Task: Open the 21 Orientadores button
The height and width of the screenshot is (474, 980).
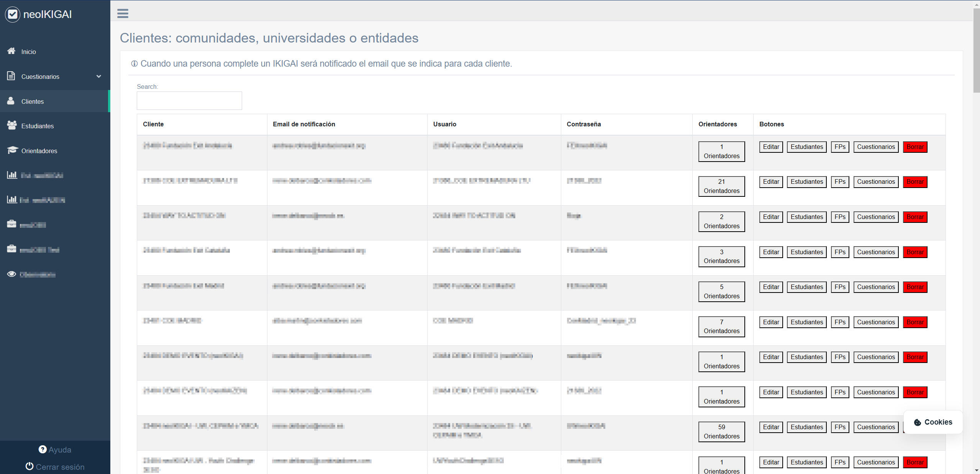Action: [721, 186]
